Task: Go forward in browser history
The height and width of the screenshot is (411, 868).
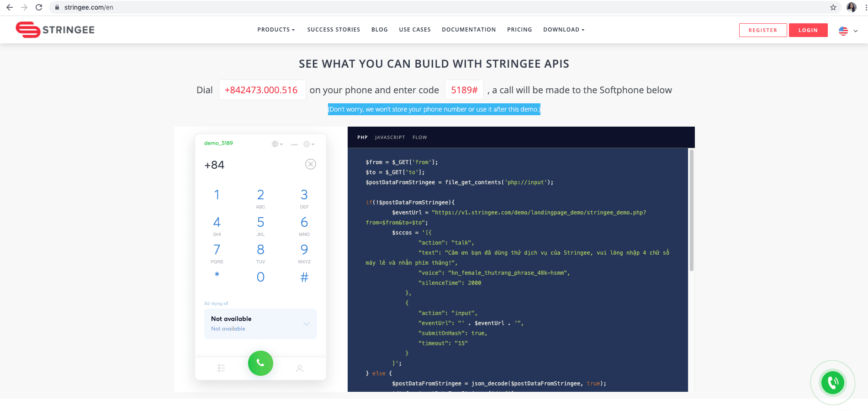Action: tap(24, 7)
